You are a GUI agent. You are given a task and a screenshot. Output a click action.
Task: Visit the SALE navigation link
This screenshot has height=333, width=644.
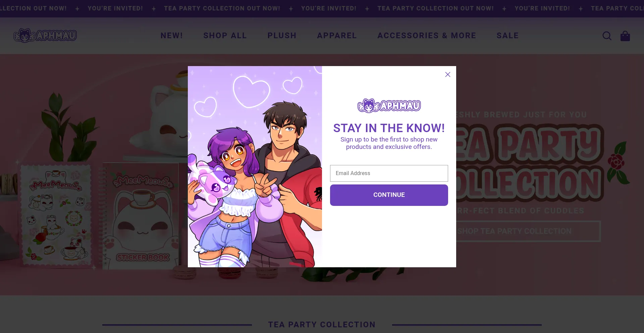507,36
